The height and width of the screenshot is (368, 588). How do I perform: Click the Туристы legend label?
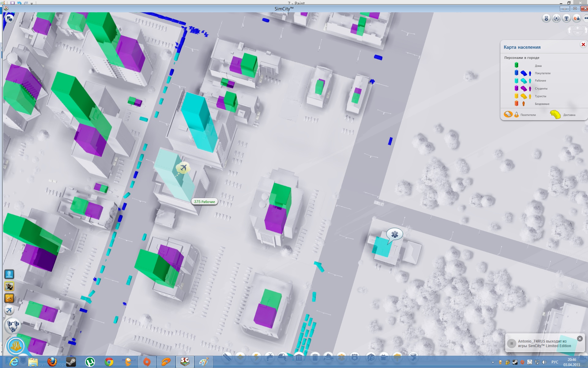coord(540,96)
